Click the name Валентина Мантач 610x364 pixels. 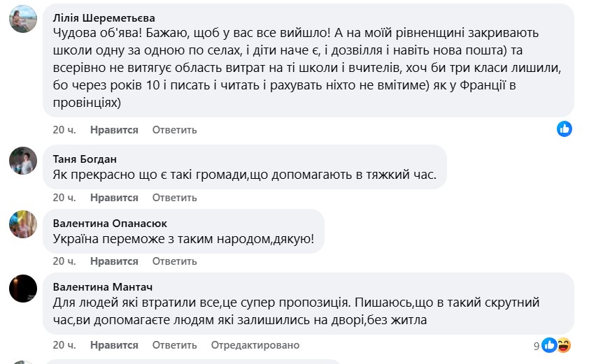103,286
